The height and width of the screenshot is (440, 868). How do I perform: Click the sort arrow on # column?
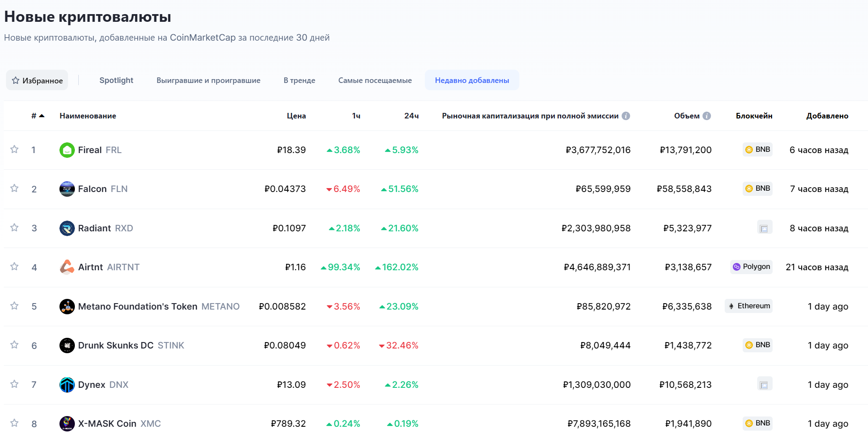pyautogui.click(x=41, y=115)
